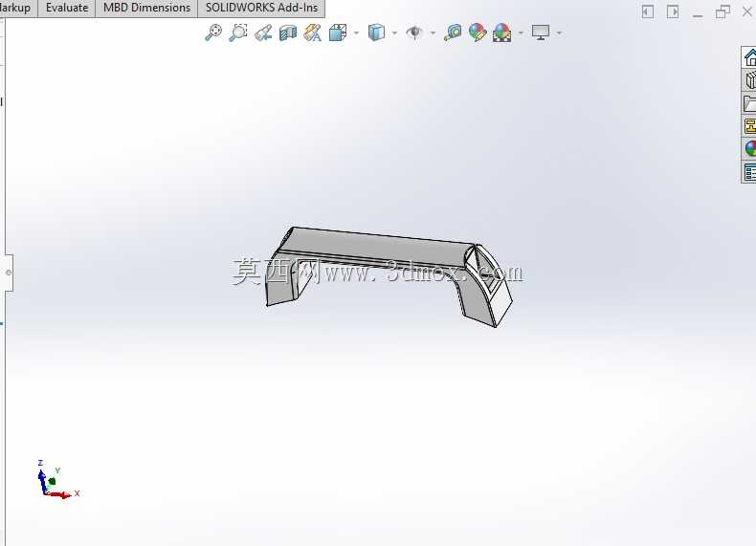Screen dimensions: 756x546
Task: Click the Previous View icon
Action: (263, 33)
